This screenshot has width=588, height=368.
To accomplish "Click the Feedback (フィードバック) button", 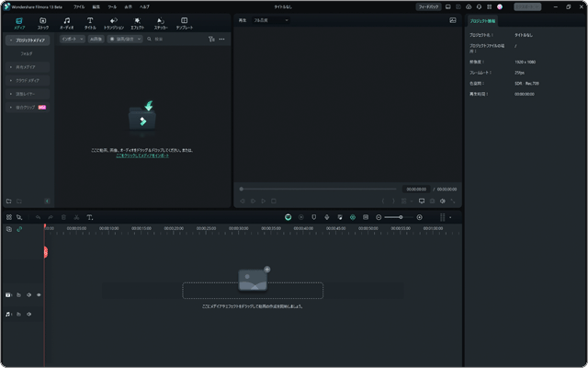I will coord(428,6).
